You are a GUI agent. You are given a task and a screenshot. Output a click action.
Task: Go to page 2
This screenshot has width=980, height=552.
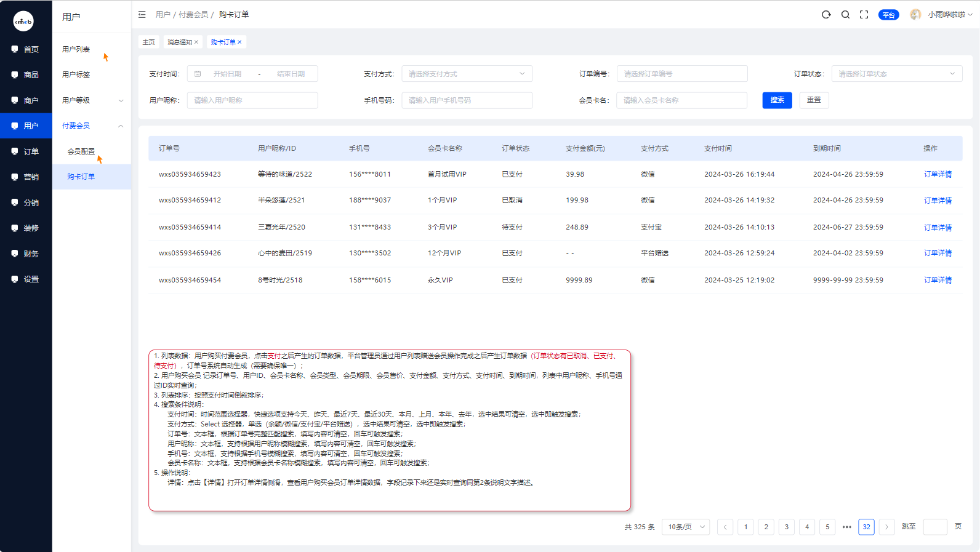pos(766,527)
